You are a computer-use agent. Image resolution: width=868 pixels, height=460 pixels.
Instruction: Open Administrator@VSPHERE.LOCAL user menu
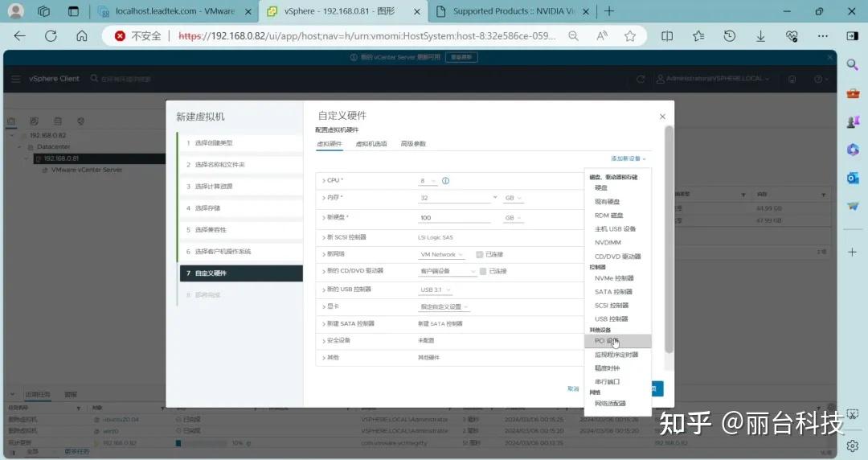pyautogui.click(x=714, y=79)
